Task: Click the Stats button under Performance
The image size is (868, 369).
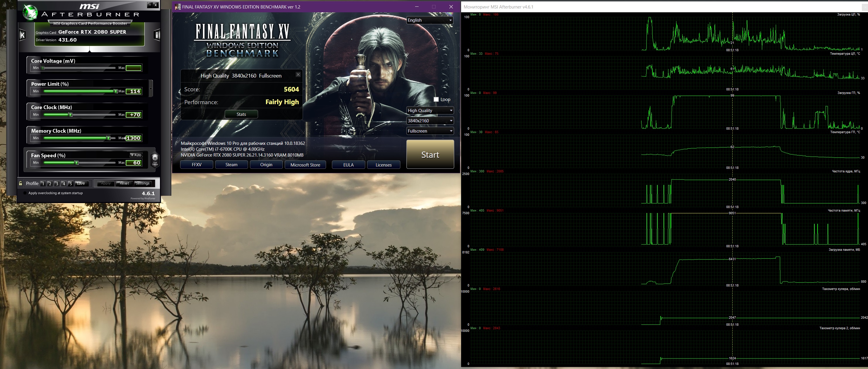Action: tap(241, 114)
